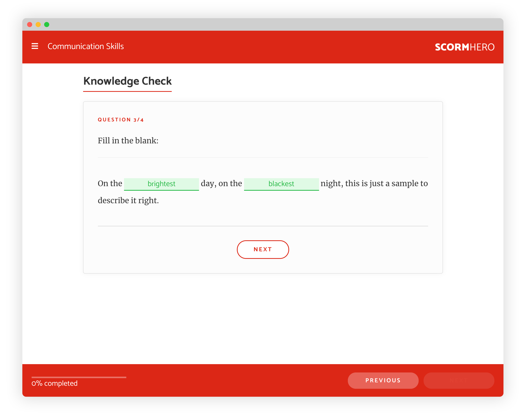Select the 'brightest' answer field
This screenshot has width=526, height=420.
(x=162, y=184)
